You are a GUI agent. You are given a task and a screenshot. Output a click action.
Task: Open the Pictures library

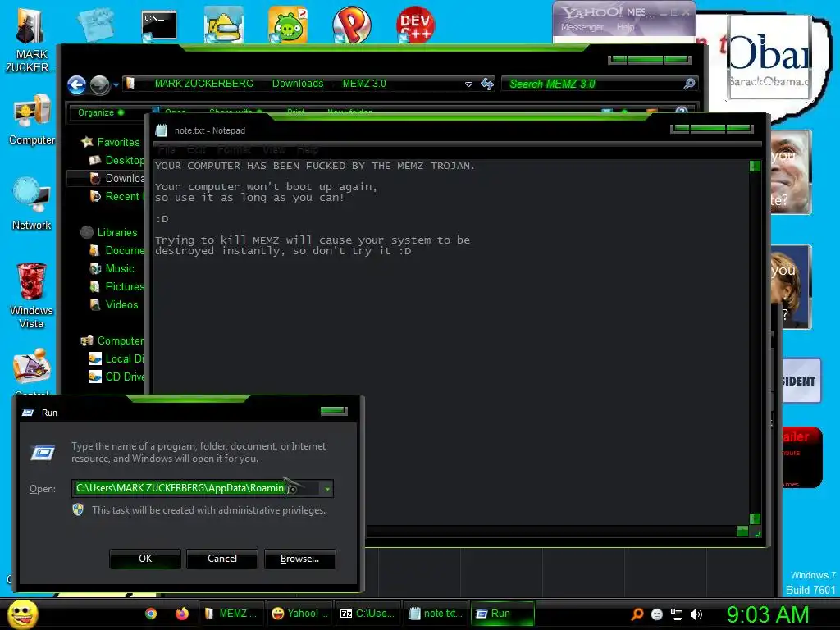click(116, 286)
